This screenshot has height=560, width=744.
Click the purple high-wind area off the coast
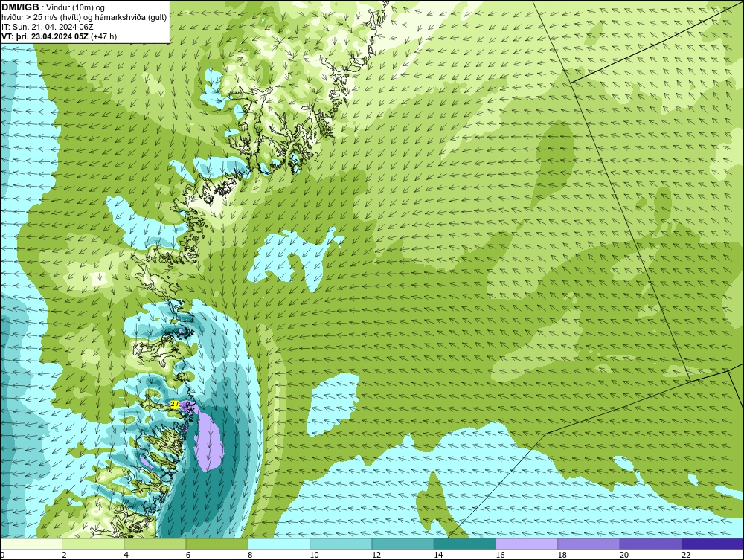click(209, 441)
